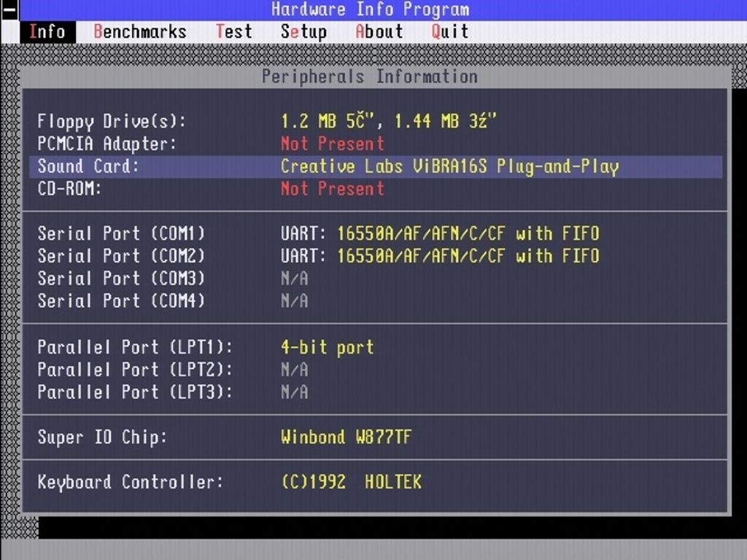
Task: Open the Setup menu
Action: point(303,32)
